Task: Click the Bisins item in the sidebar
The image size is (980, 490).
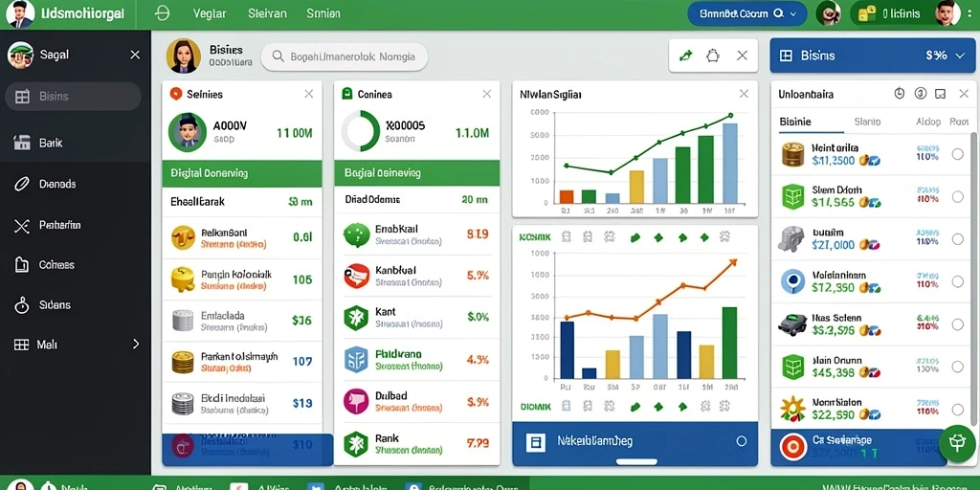Action: [73, 97]
